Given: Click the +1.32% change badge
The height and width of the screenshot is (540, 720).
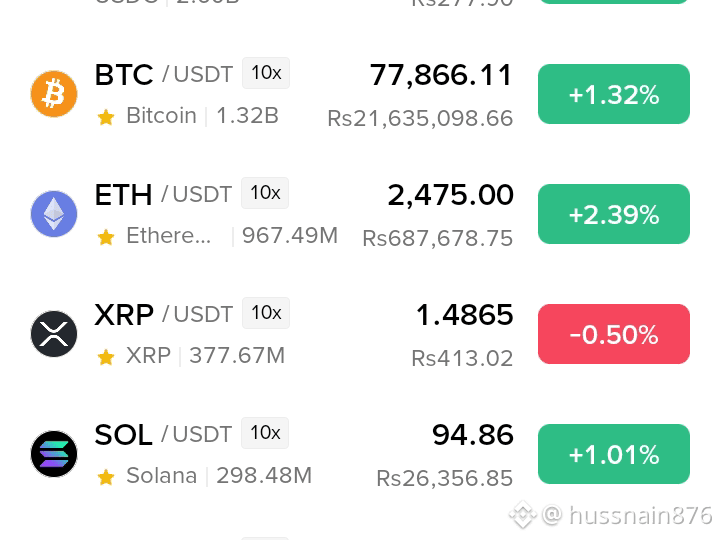Looking at the screenshot, I should 614,94.
